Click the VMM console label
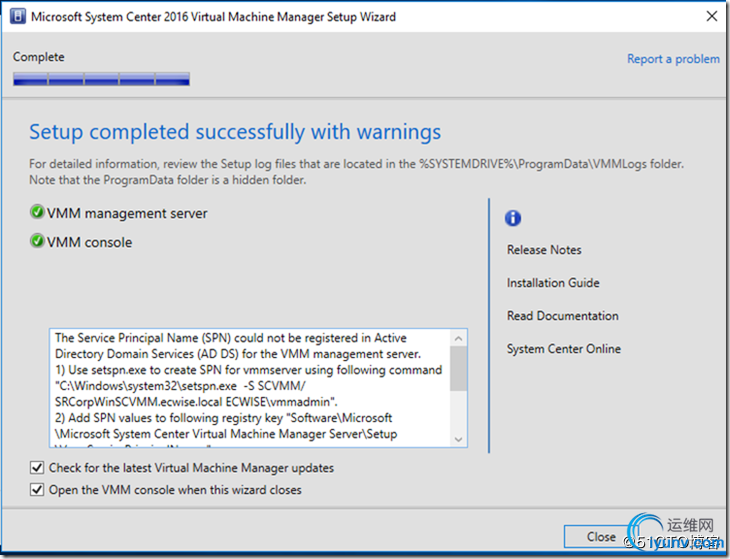 pyautogui.click(x=89, y=242)
